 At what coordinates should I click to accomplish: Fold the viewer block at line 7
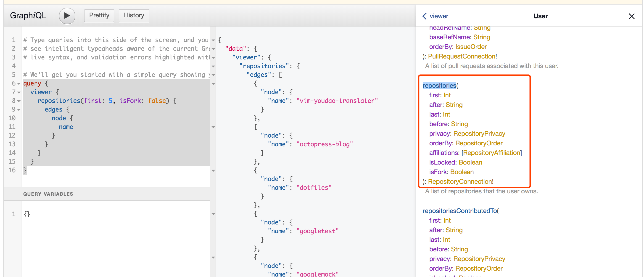[x=19, y=92]
